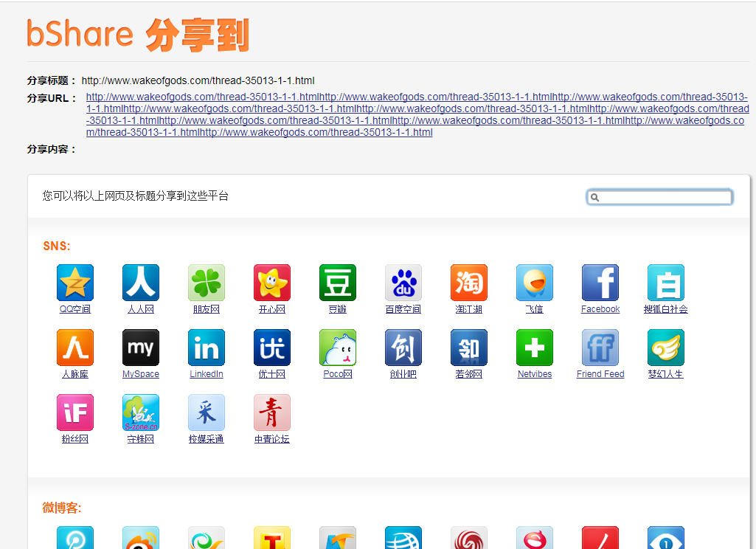
Task: Click the 人人网 blue icon
Action: click(141, 283)
